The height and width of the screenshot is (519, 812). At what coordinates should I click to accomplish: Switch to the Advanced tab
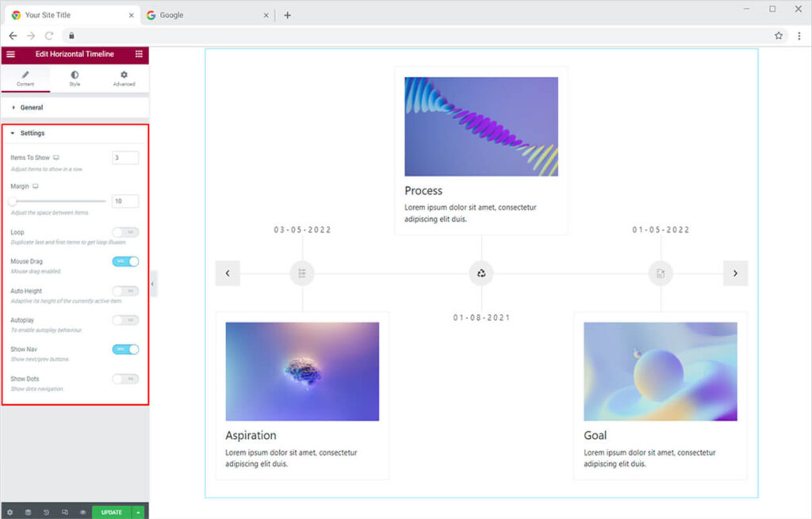(124, 78)
